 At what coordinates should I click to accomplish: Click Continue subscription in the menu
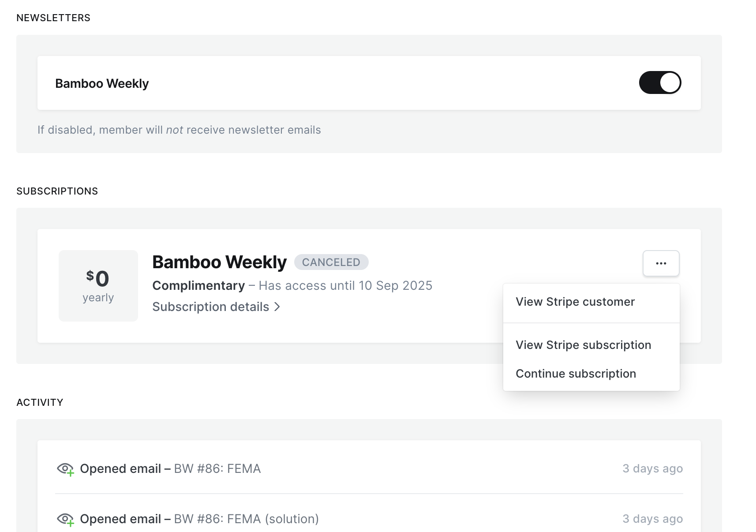click(x=576, y=374)
